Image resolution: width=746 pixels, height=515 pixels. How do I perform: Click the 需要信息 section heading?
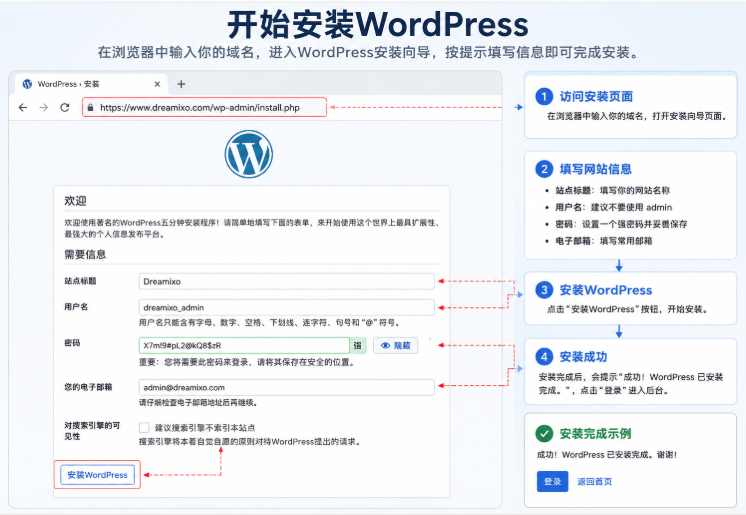click(85, 255)
